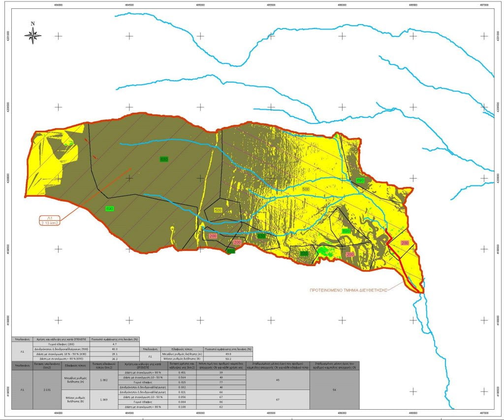Click the CN value 77 cell
Viewport: 504px width, 420px height.
[221, 382]
